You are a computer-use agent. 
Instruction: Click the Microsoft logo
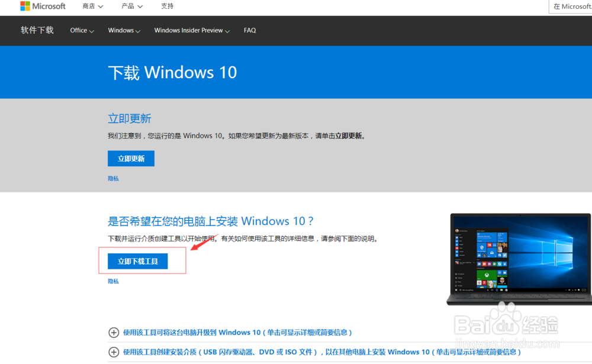tap(43, 6)
